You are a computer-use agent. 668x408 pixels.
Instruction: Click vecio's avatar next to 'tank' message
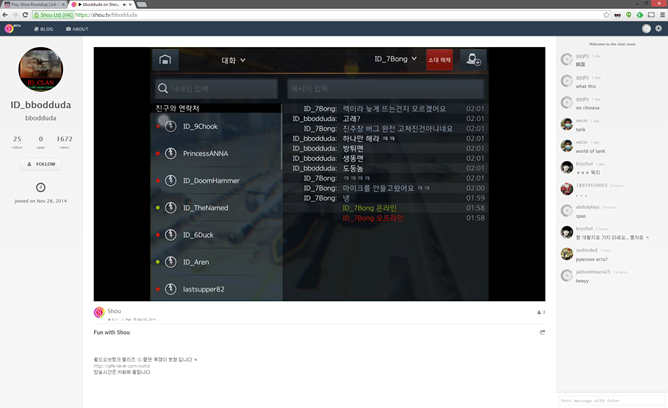tap(567, 124)
